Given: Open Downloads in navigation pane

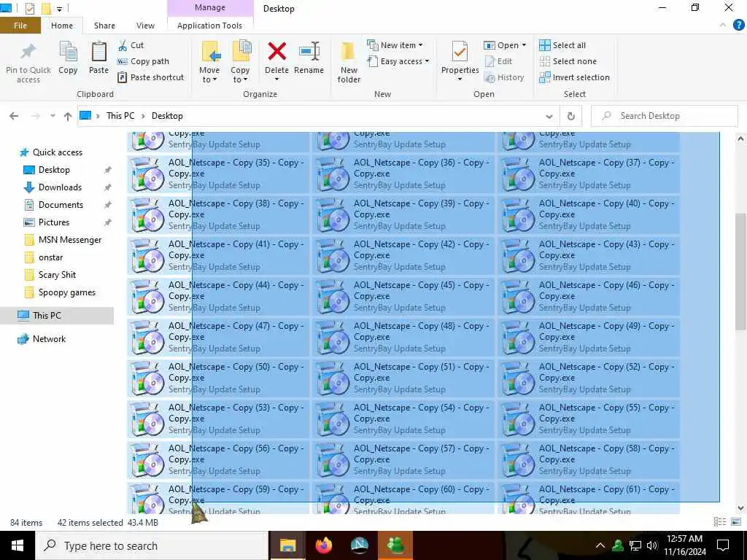Looking at the screenshot, I should point(60,187).
